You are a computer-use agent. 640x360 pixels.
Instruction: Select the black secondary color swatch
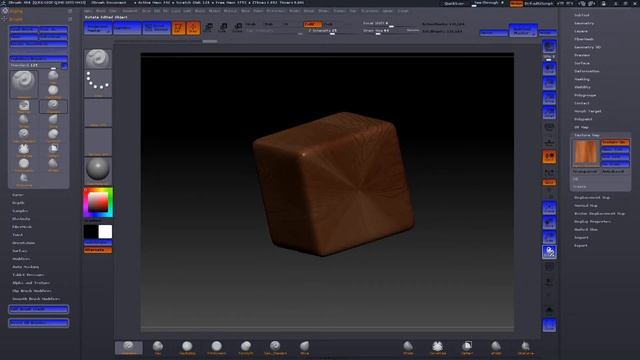point(91,231)
